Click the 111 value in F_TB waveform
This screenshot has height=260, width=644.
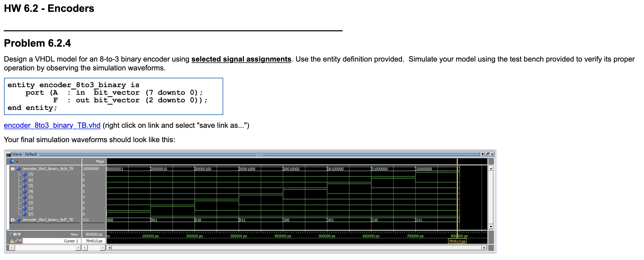coord(419,220)
